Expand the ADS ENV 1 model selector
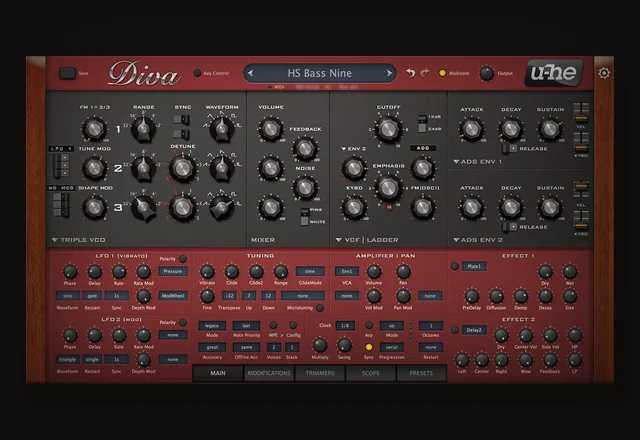 (x=478, y=162)
